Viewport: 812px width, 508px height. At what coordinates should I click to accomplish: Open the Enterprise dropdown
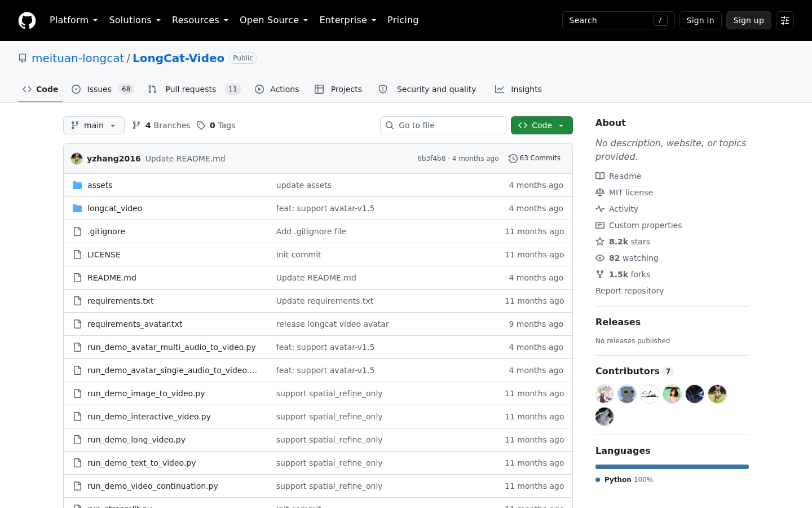(x=347, y=20)
